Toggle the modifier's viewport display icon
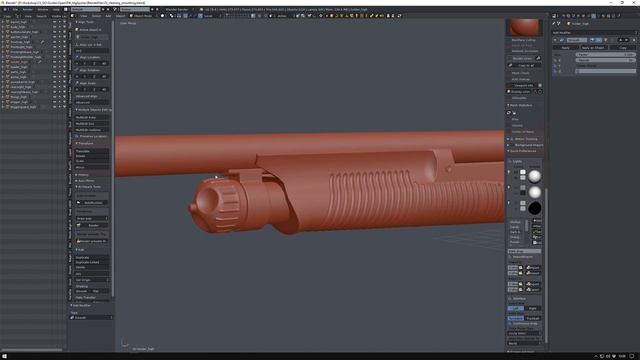The image size is (640, 360). pos(599,40)
